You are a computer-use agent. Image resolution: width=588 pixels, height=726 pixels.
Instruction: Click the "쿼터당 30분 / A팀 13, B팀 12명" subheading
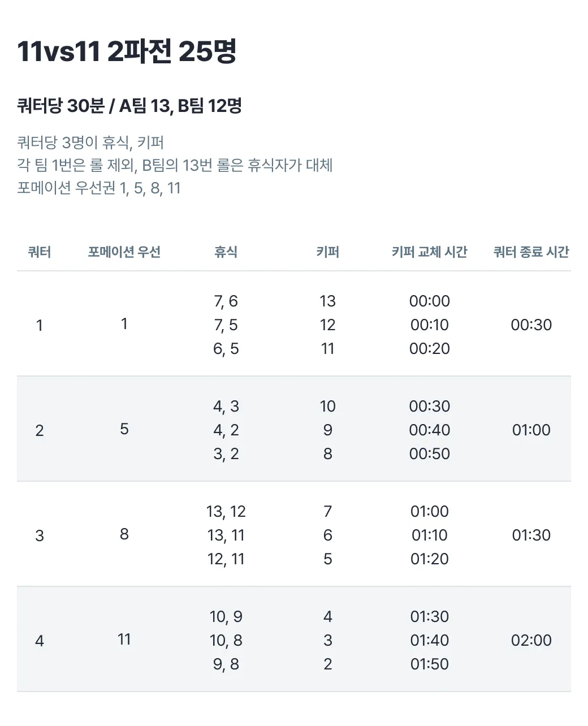129,106
